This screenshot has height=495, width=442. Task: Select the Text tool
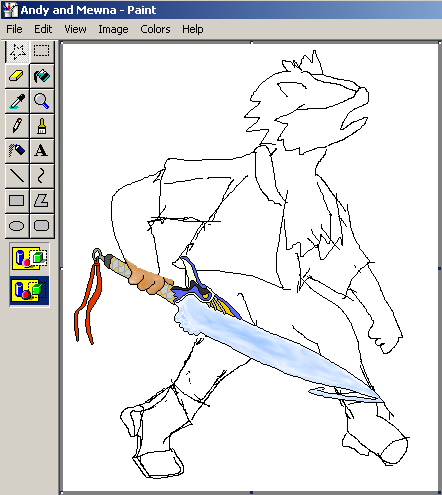pyautogui.click(x=42, y=151)
